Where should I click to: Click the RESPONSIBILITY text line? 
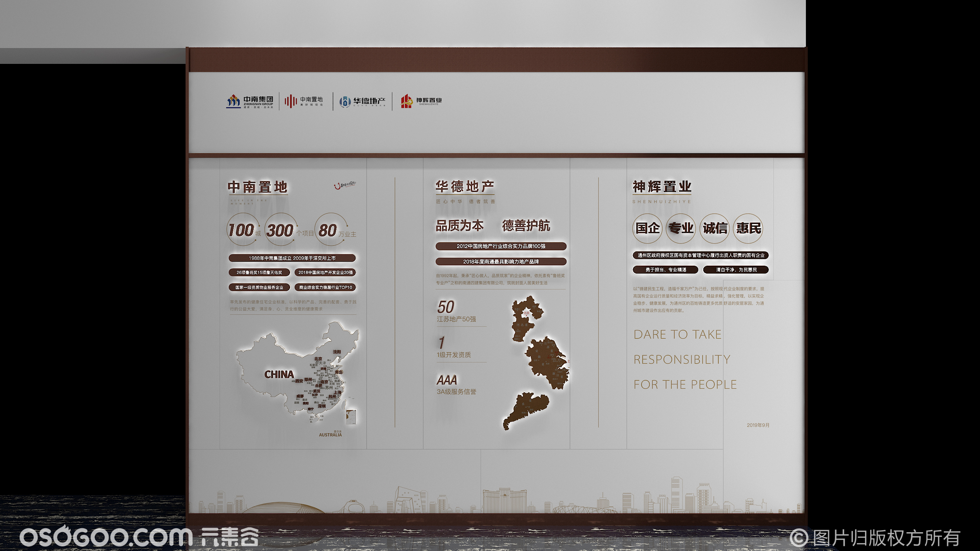coord(682,359)
